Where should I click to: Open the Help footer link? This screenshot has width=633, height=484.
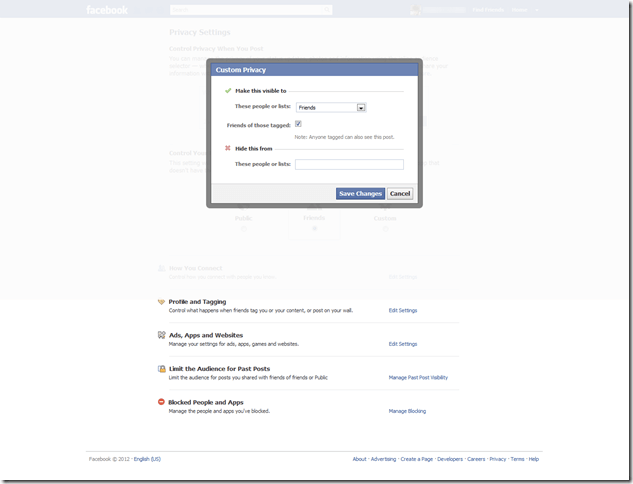[x=534, y=459]
